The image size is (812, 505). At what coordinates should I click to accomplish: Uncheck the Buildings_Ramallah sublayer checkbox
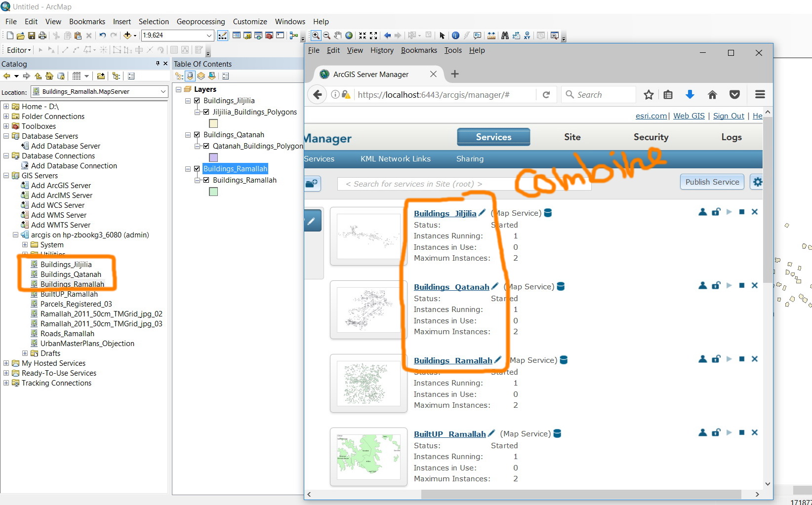click(206, 180)
